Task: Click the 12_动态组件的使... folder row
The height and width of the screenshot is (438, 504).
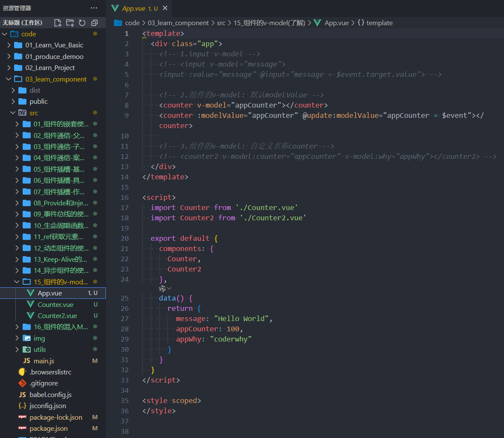Action: point(53,248)
